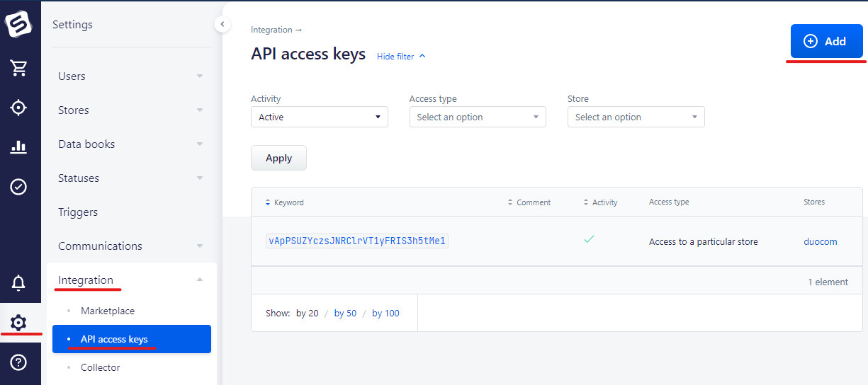Click the settings gear icon
This screenshot has width=868, height=385.
click(x=18, y=323)
